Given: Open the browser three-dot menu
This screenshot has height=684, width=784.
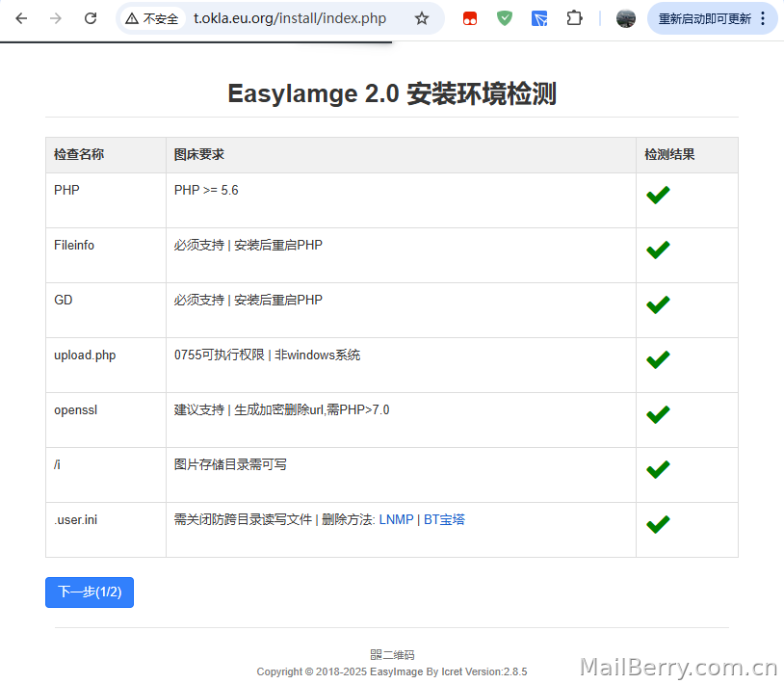Looking at the screenshot, I should [x=763, y=19].
